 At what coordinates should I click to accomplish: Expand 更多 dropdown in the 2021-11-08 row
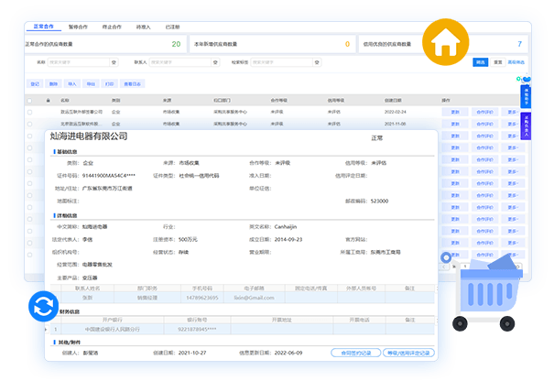(513, 124)
